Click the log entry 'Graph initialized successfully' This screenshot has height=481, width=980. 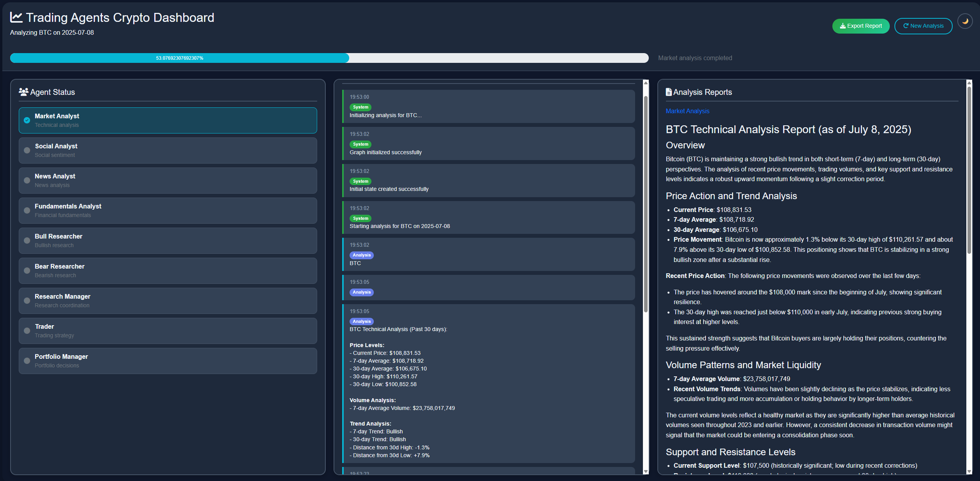pos(489,143)
